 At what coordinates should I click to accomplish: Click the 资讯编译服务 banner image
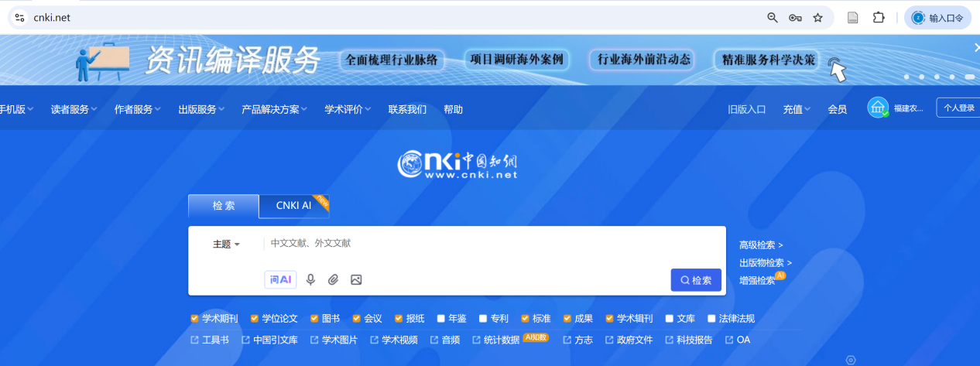(x=490, y=60)
